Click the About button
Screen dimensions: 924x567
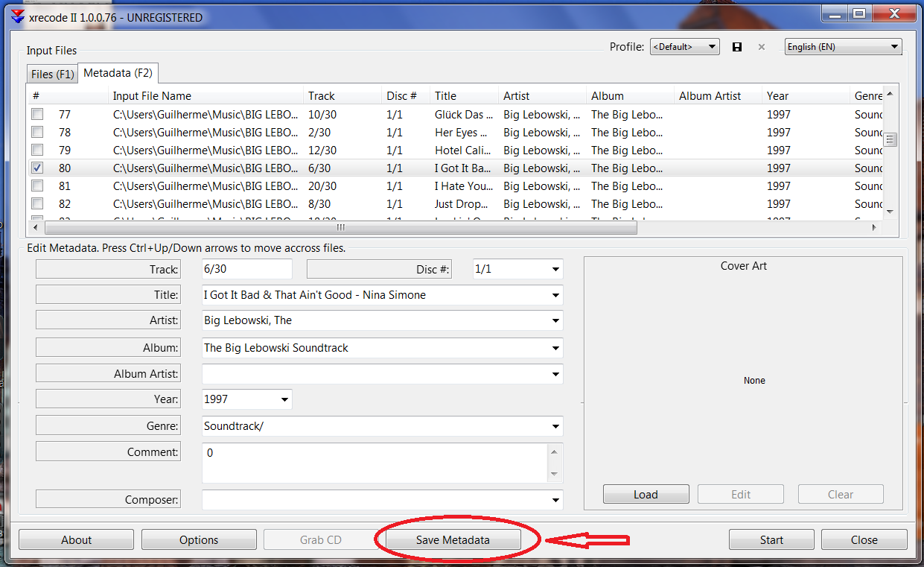[76, 540]
